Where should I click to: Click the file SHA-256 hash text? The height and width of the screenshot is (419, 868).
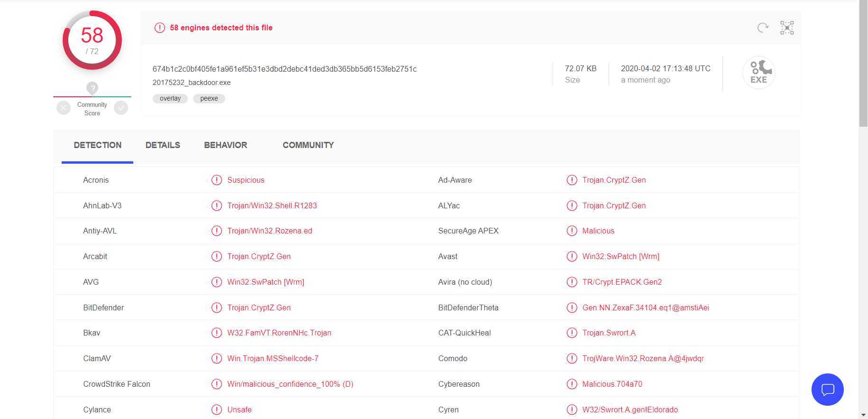coord(285,69)
